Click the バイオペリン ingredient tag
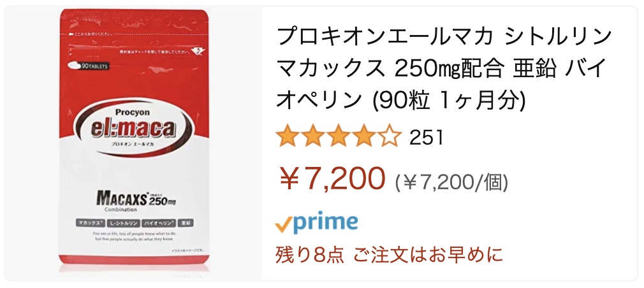Screen dimensions: 644x288 click(159, 223)
